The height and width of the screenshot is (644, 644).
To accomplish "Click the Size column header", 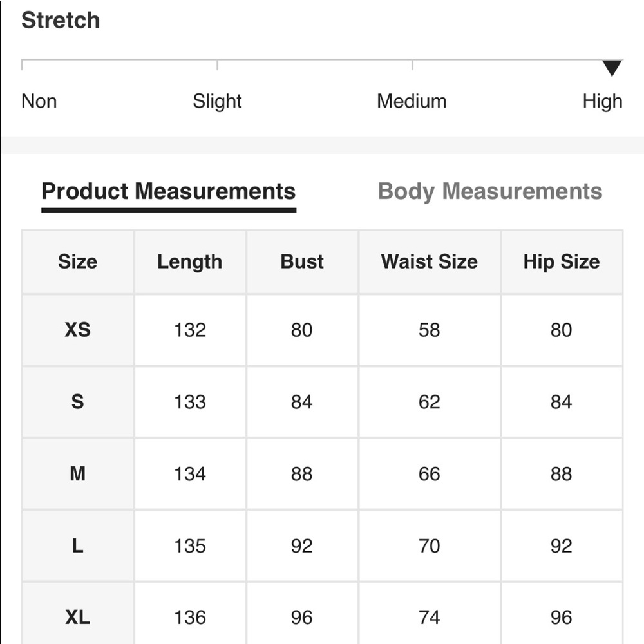I will pos(77,261).
